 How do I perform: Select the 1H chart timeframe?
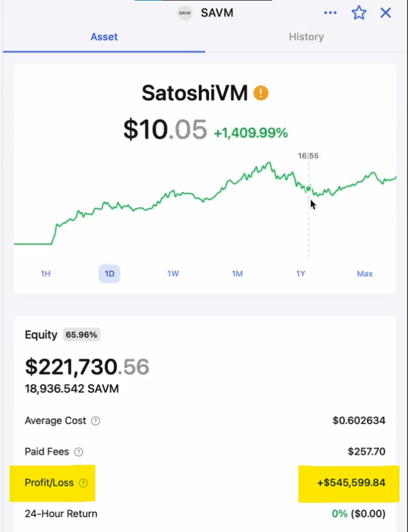click(x=46, y=273)
